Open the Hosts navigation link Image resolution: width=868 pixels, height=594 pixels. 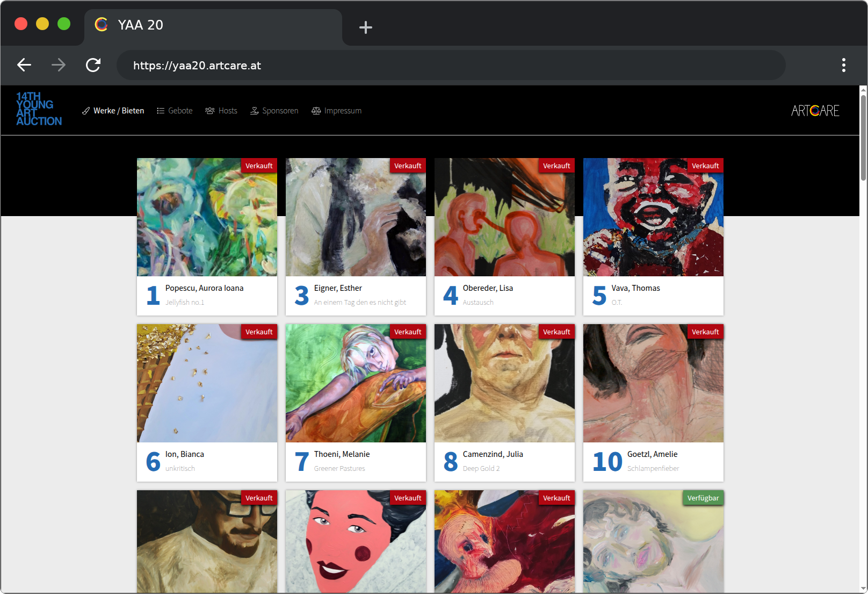[x=221, y=111]
